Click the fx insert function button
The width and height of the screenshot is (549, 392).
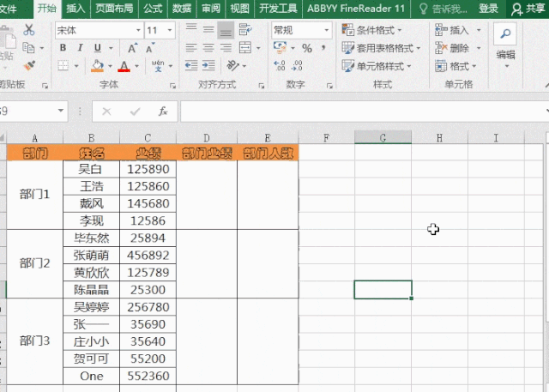point(163,112)
